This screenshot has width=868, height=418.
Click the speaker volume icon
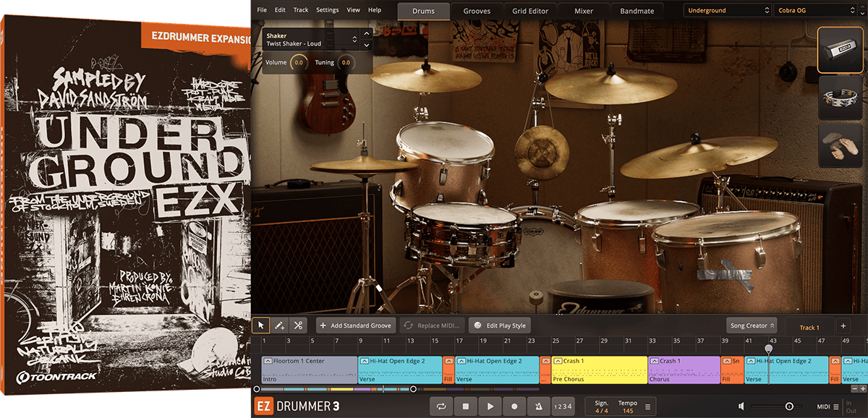(x=741, y=406)
